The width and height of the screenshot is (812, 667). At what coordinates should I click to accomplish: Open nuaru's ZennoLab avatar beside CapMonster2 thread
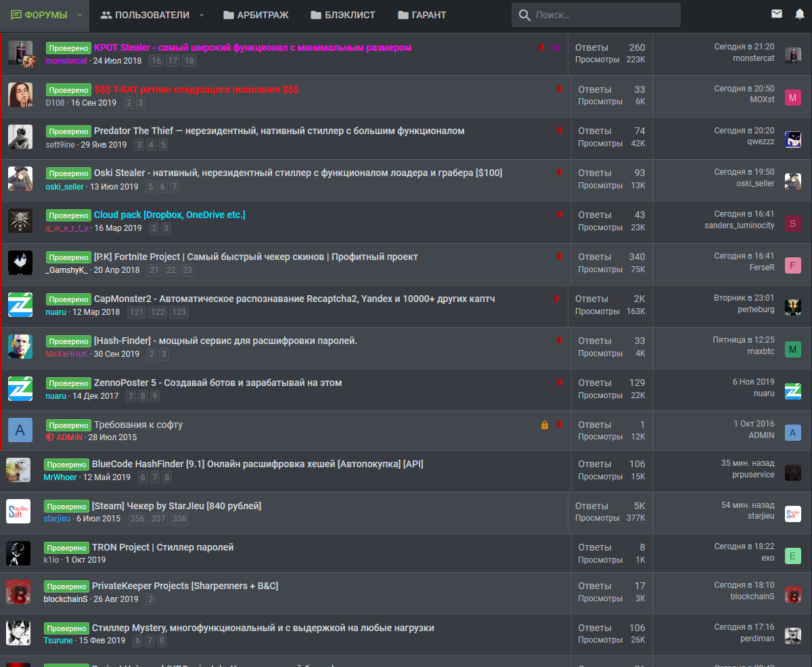(x=20, y=305)
